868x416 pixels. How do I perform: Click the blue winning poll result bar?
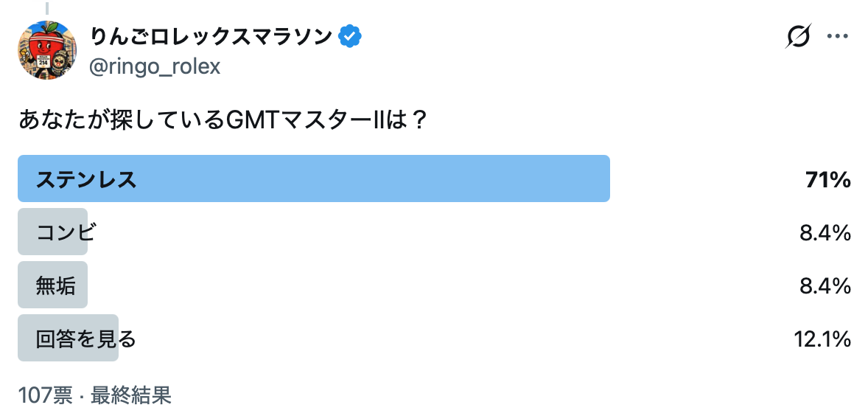click(314, 178)
